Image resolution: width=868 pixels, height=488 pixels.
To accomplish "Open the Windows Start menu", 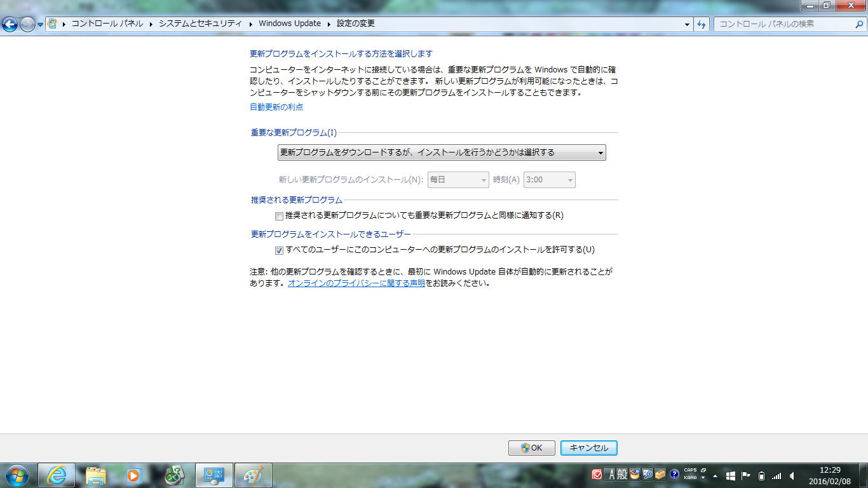I will [16, 475].
